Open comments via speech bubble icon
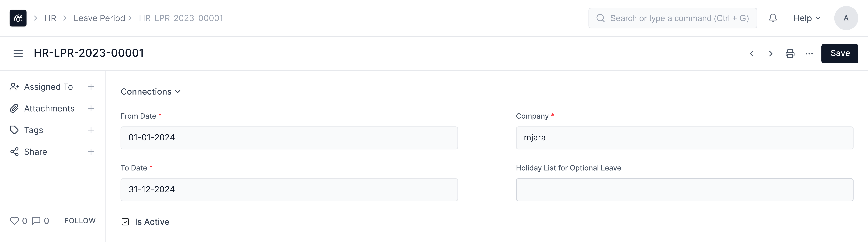This screenshot has height=242, width=868. [x=36, y=221]
